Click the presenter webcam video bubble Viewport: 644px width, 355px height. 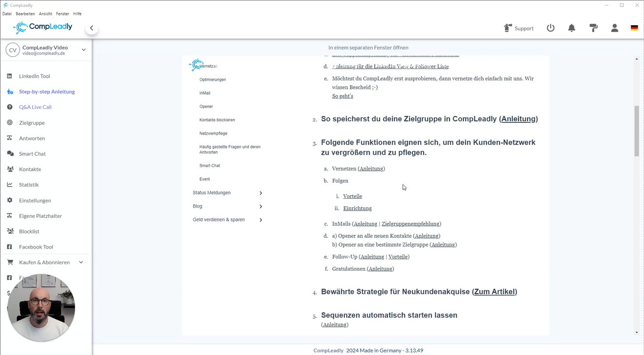(x=41, y=308)
